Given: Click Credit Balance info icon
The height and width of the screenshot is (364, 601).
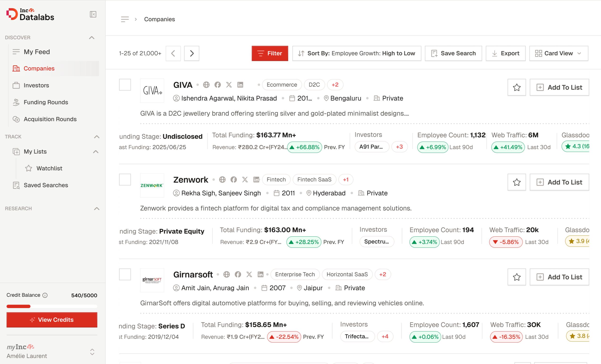Looking at the screenshot, I should (45, 295).
